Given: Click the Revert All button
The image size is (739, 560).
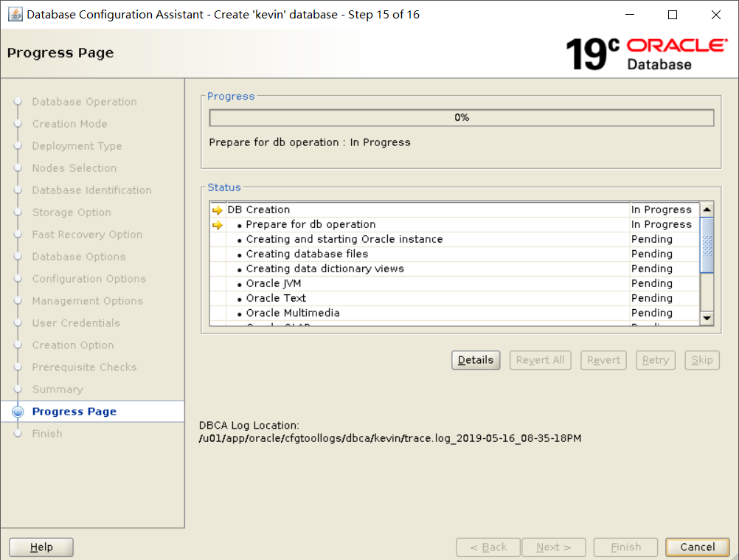Looking at the screenshot, I should pos(540,360).
